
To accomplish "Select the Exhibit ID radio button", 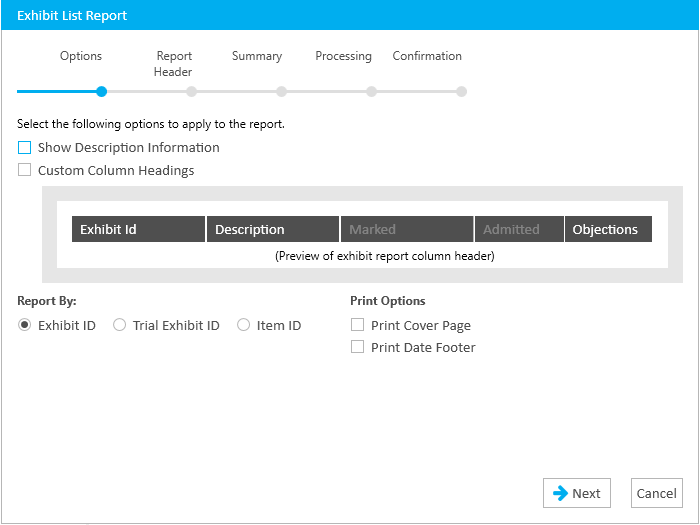I will [x=25, y=325].
